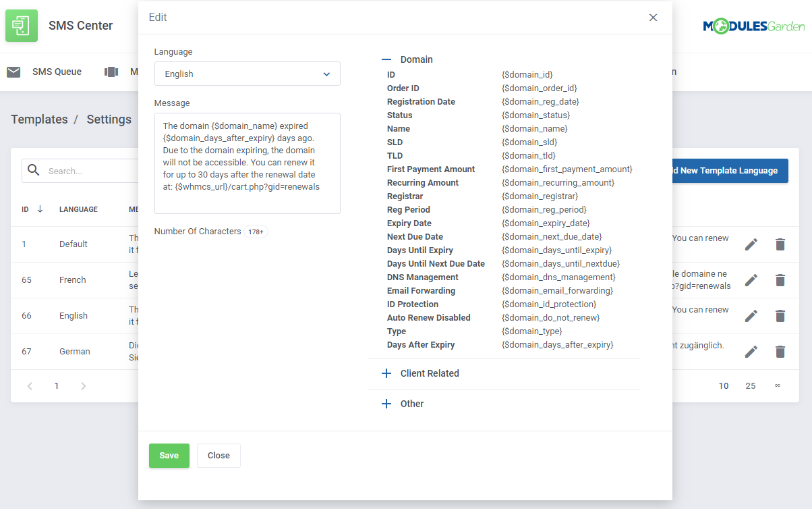Open the SMS Queue menu item
812x509 pixels.
point(57,72)
